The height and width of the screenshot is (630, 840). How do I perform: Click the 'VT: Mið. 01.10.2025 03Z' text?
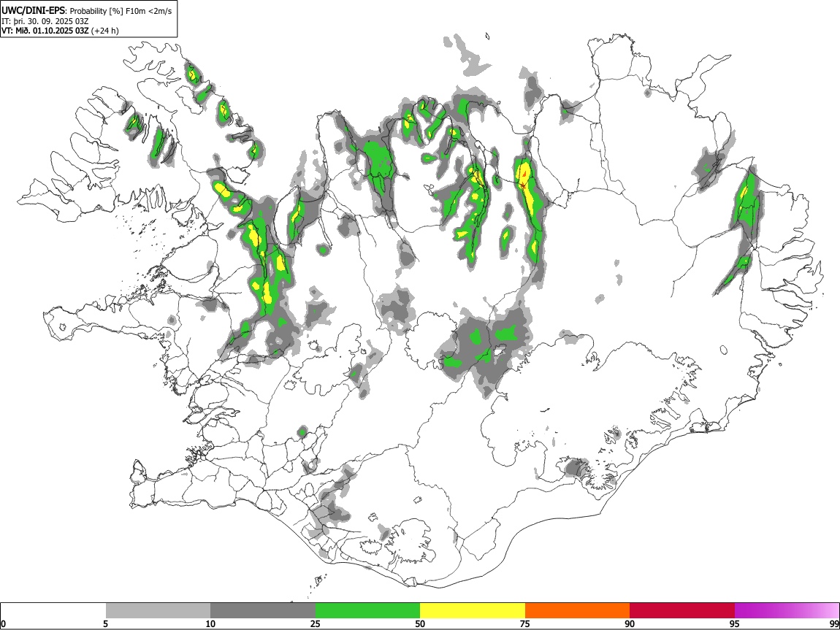coord(45,31)
